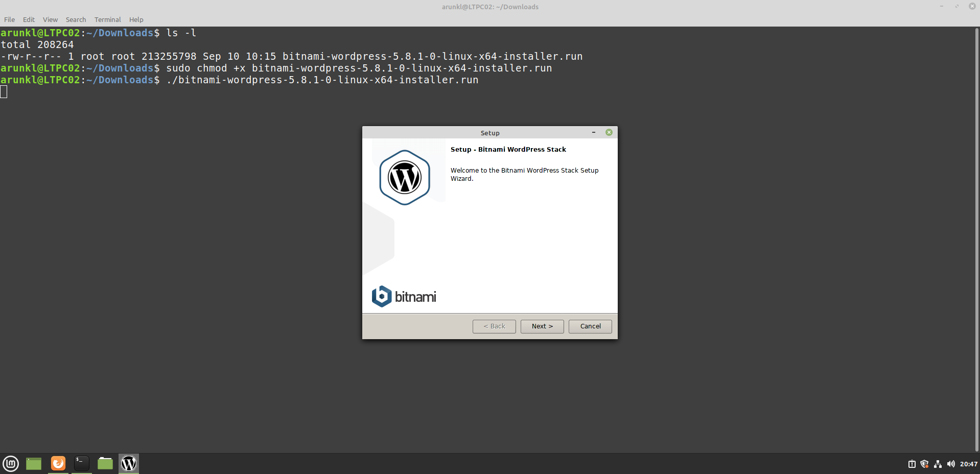This screenshot has height=474, width=980.
Task: Select WordPress setup item in taskbar
Action: pos(129,463)
